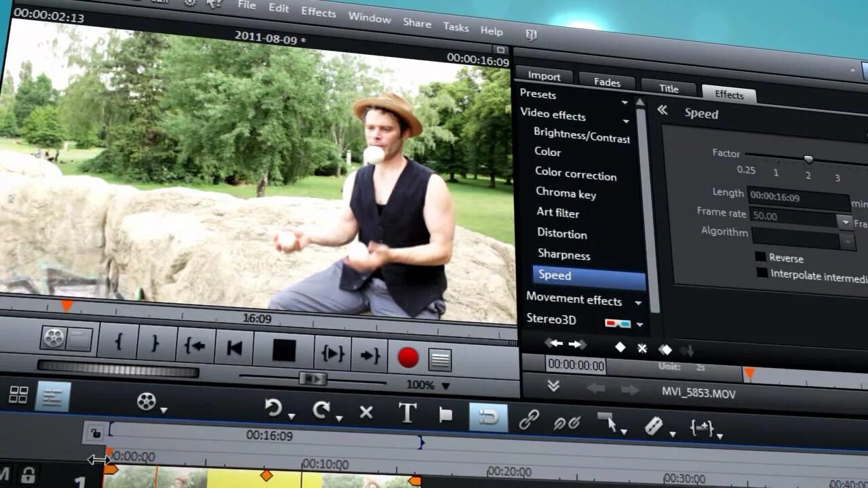Delete object with the X toolbar icon
868x488 pixels.
click(366, 412)
